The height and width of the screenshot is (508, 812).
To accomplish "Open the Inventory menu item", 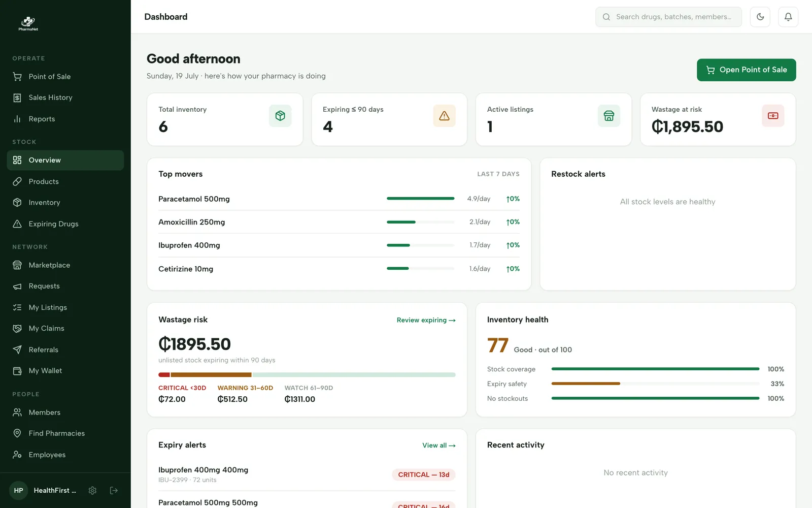I will [x=65, y=202].
